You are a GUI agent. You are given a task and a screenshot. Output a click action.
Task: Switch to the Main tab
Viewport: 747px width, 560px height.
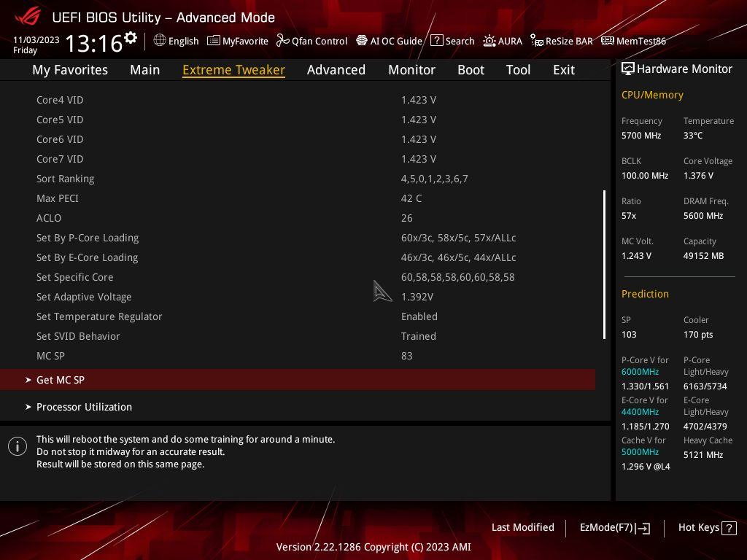[145, 70]
